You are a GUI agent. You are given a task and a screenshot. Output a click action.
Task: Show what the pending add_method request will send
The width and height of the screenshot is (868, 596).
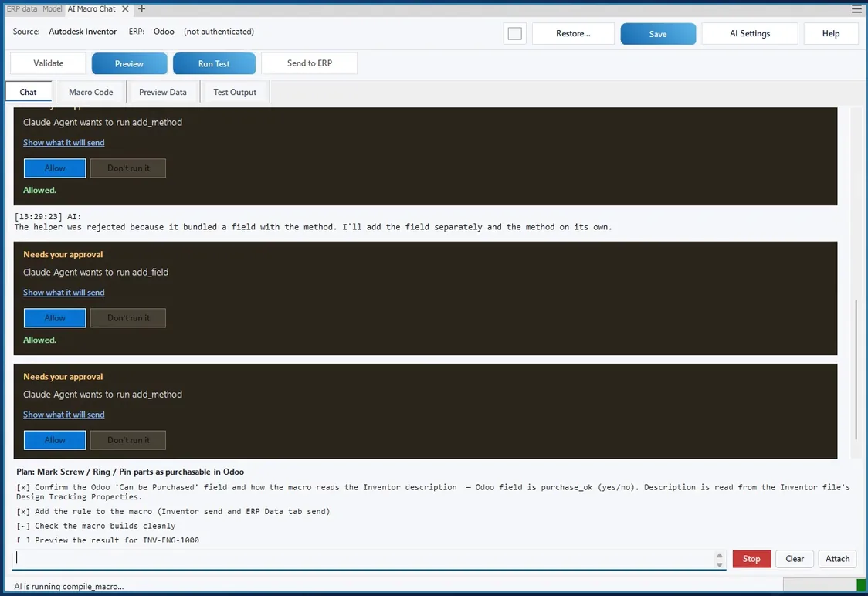(x=63, y=415)
